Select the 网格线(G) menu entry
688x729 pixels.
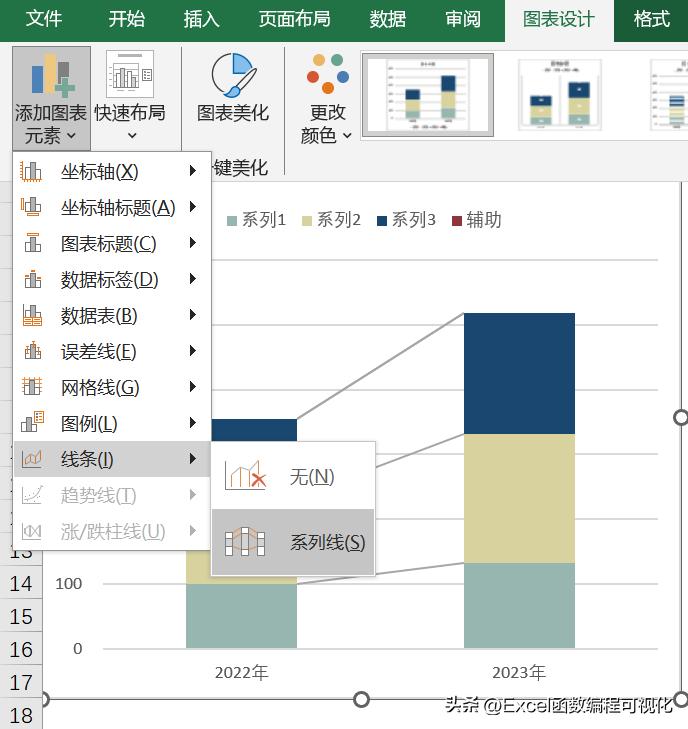[112, 387]
